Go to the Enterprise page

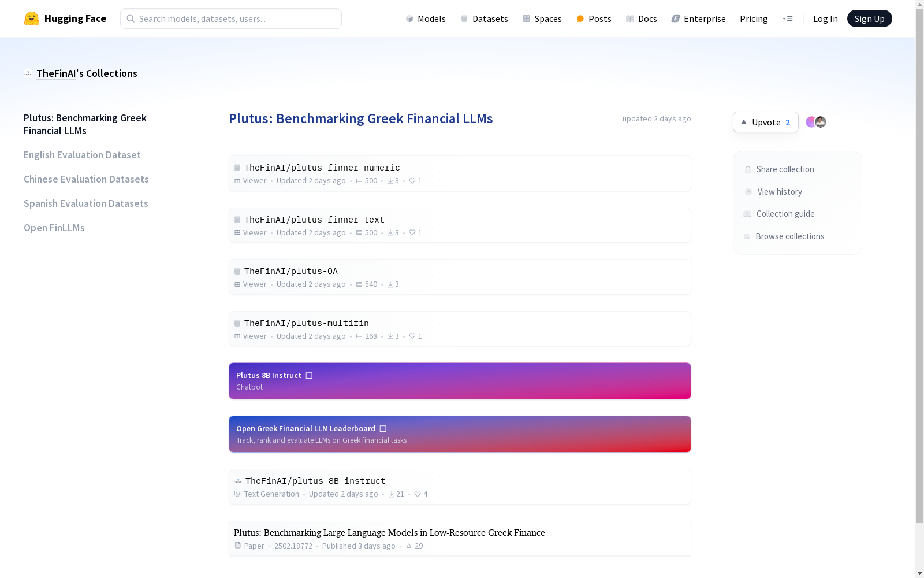[699, 18]
